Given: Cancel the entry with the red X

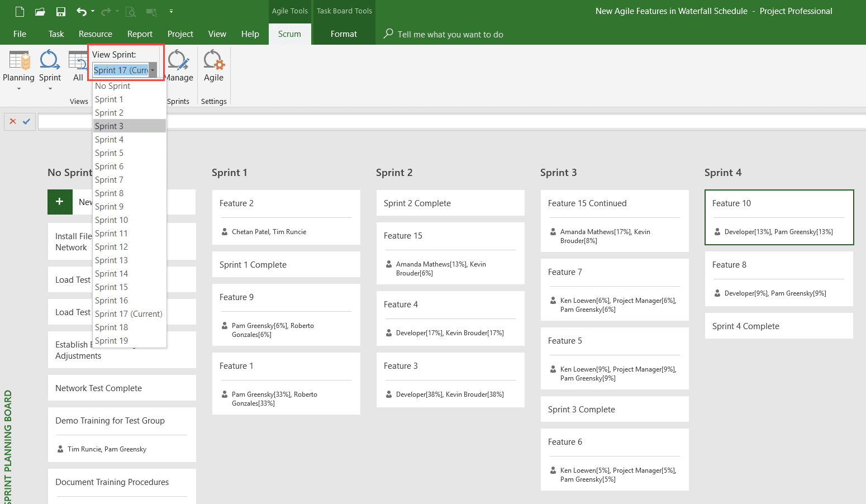Looking at the screenshot, I should tap(13, 121).
